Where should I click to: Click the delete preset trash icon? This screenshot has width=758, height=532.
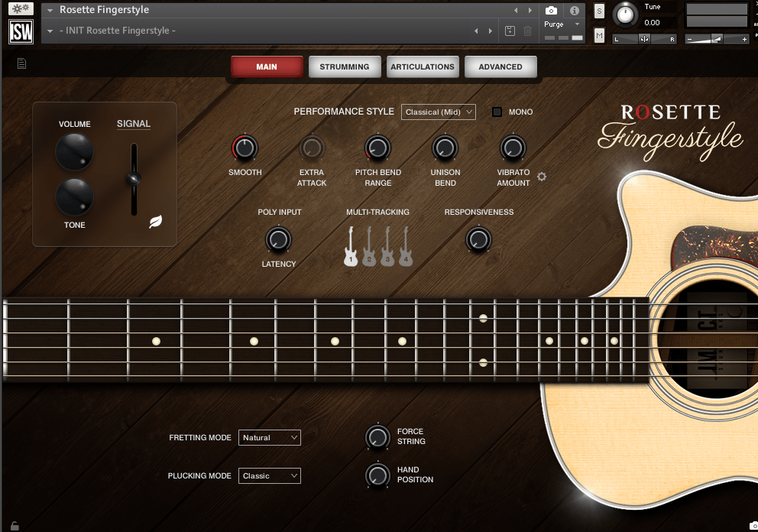click(527, 31)
